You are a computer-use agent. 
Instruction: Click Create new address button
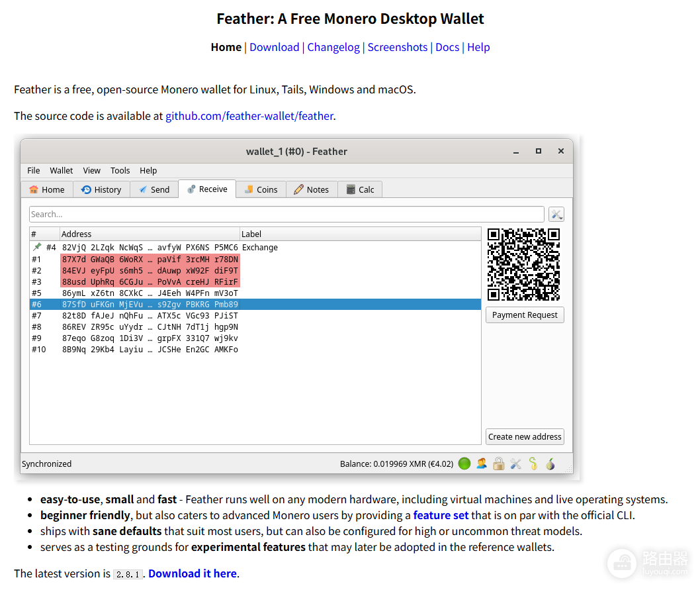pos(525,436)
